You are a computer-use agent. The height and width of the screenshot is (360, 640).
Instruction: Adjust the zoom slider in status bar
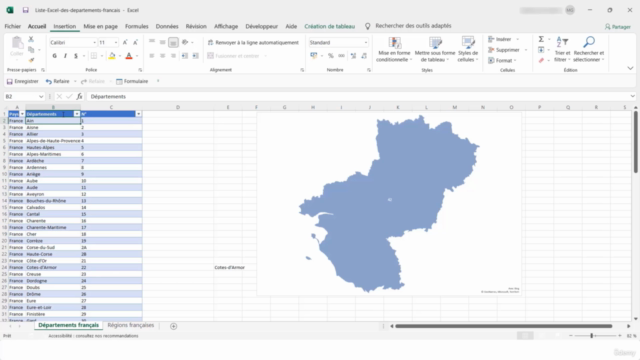tap(592, 336)
